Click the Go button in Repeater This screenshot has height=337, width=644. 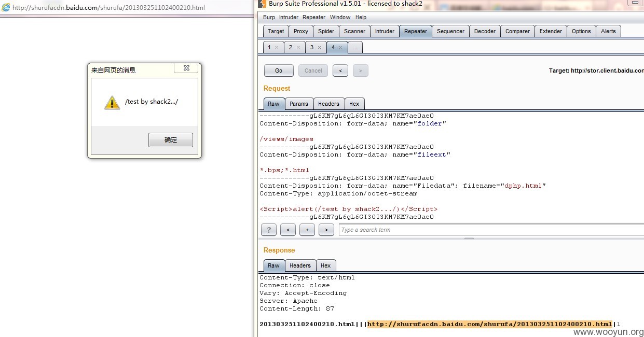[279, 71]
